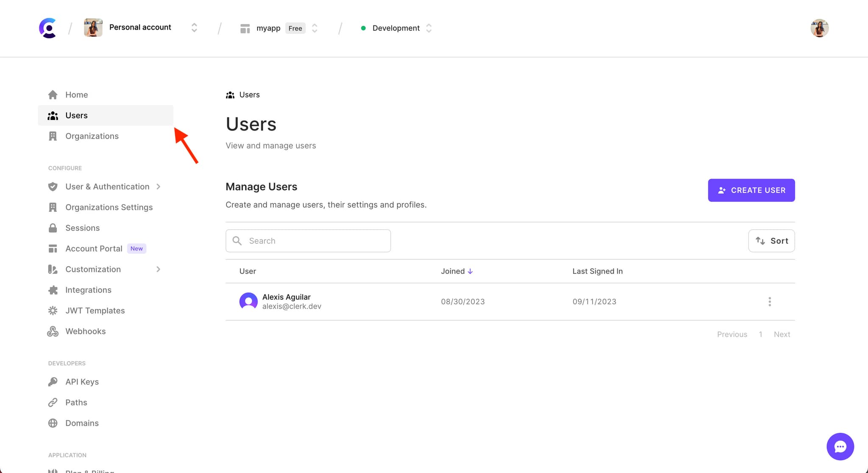Click the Users breadcrumb icon above heading
The width and height of the screenshot is (868, 473).
(230, 95)
